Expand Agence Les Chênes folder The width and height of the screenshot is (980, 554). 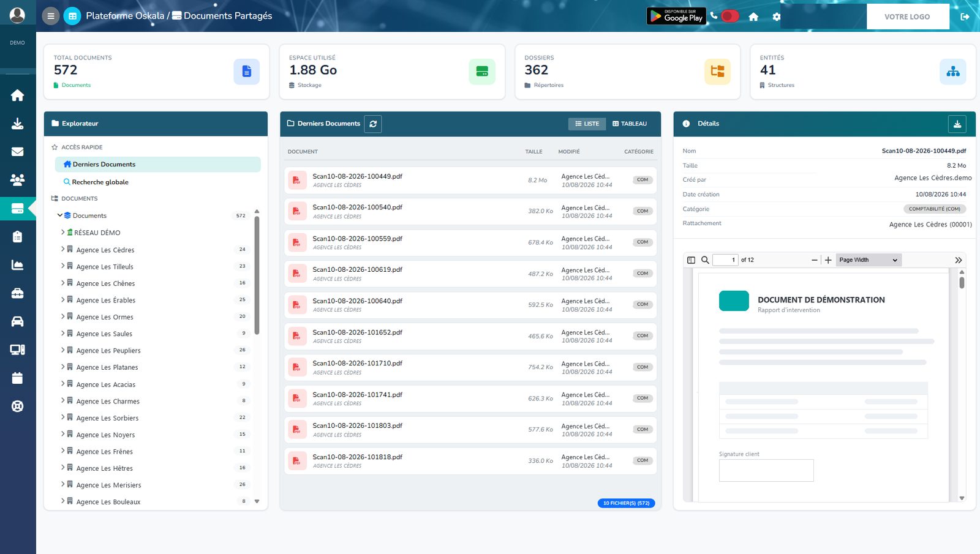63,283
